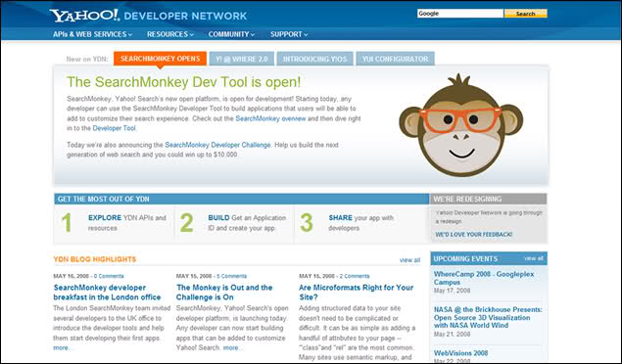The height and width of the screenshot is (364, 622).
Task: Expand the Support dropdown menu
Action: click(x=289, y=34)
